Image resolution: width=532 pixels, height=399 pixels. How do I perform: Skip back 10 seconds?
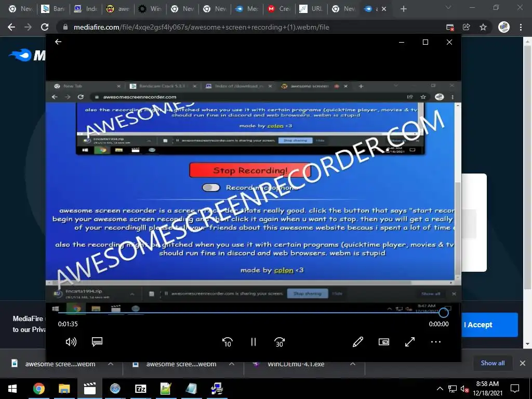228,342
